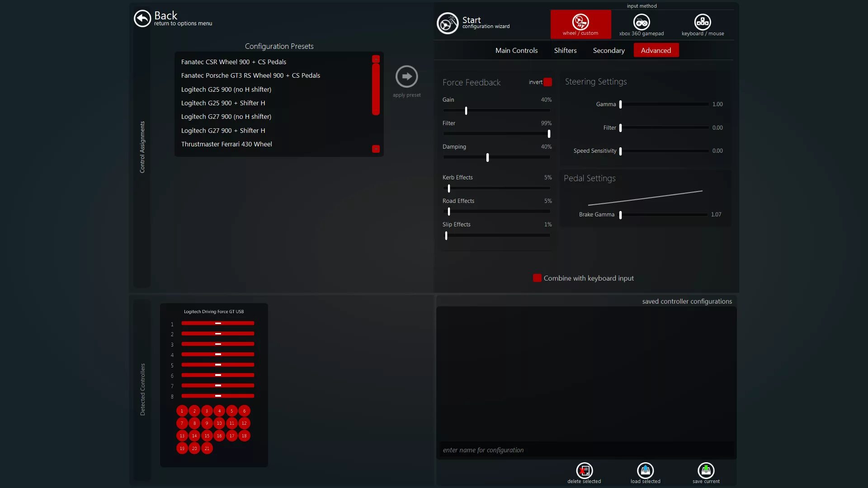Toggle Force Feedback invert checkbox

(547, 82)
